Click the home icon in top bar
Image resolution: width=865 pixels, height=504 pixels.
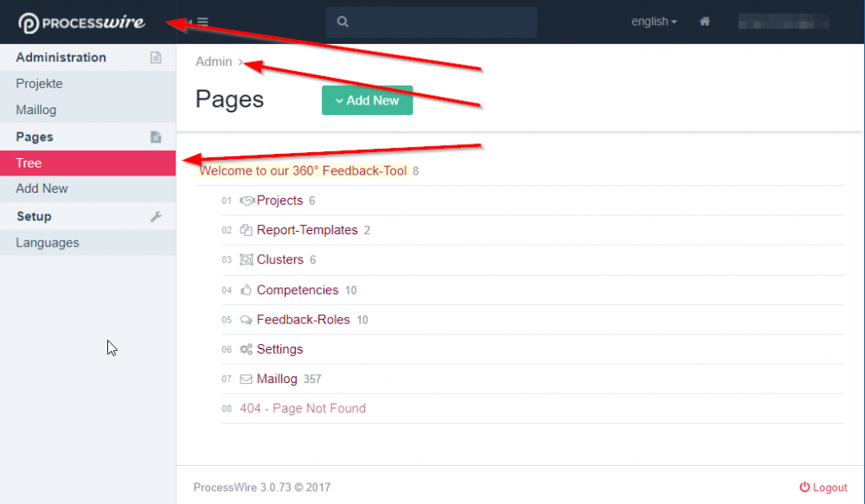click(705, 22)
